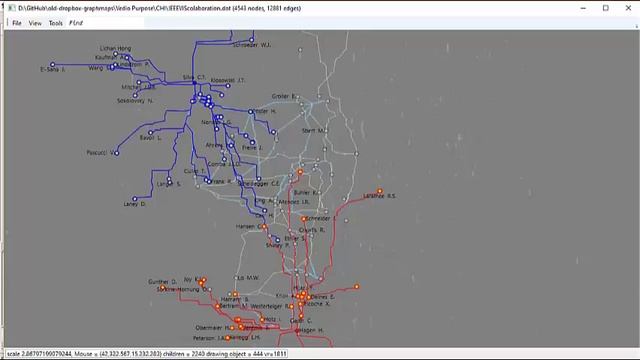Select the Bavoil L. node
The height and width of the screenshot is (360, 640).
(x=151, y=133)
